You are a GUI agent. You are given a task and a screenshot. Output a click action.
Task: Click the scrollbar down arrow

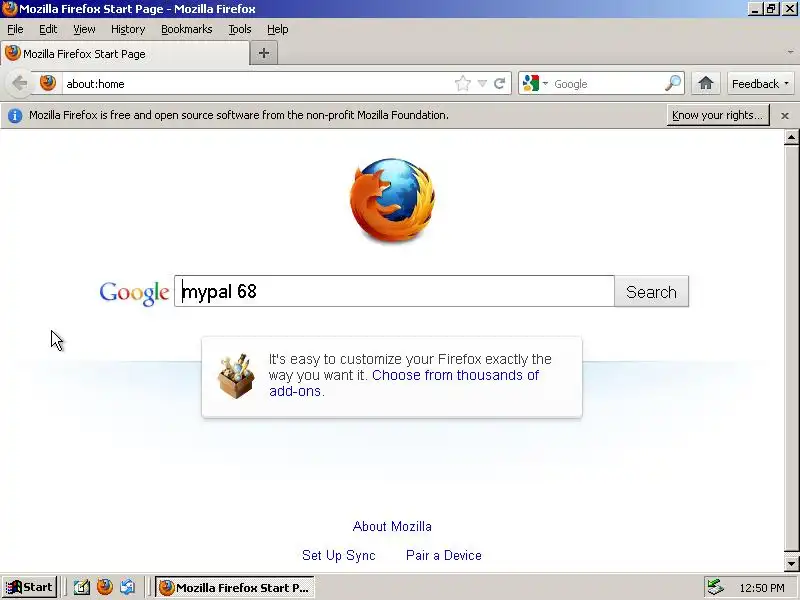click(791, 564)
